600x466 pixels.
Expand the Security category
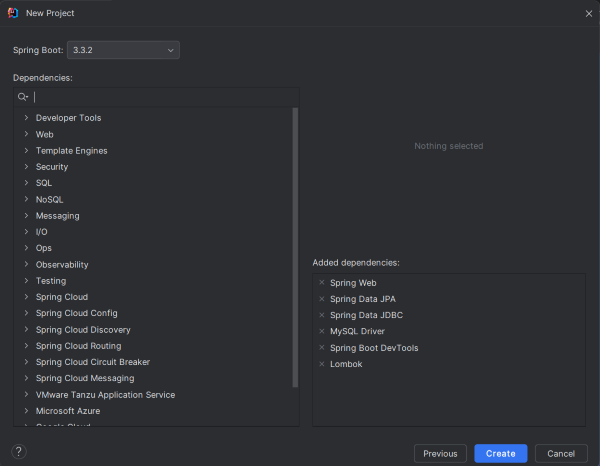[x=26, y=166]
